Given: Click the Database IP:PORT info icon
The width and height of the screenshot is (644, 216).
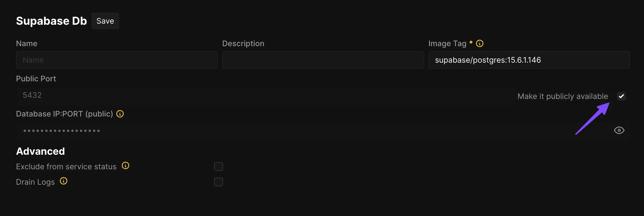Looking at the screenshot, I should pyautogui.click(x=120, y=113).
